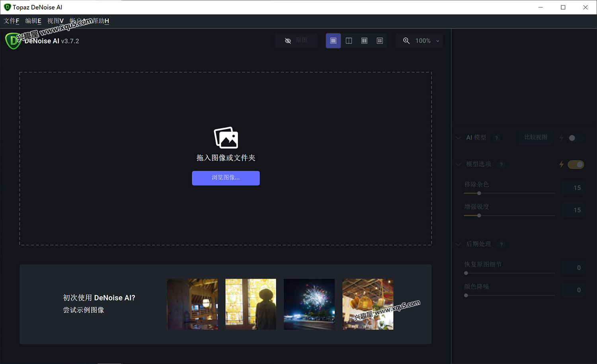Collapse the AI 模型 section chevron

[458, 138]
